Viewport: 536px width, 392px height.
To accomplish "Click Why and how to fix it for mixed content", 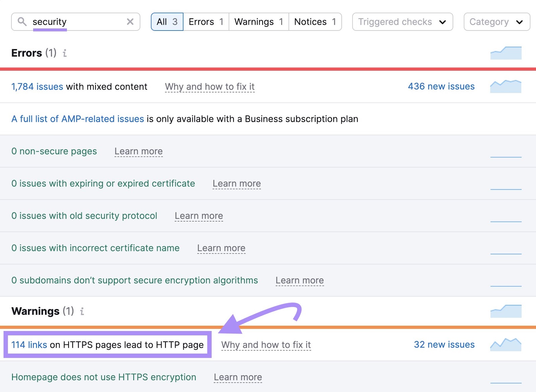I will 210,87.
